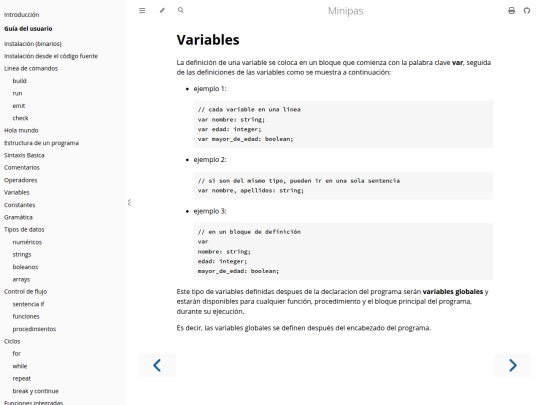This screenshot has height=405, width=540.
Task: Click 'Guía del usuario' section heading
Action: [x=28, y=29]
